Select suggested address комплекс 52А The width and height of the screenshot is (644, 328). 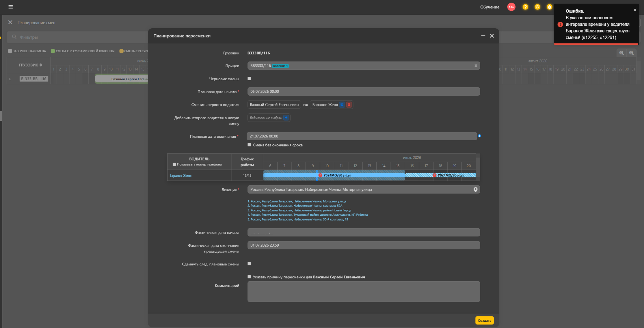295,206
